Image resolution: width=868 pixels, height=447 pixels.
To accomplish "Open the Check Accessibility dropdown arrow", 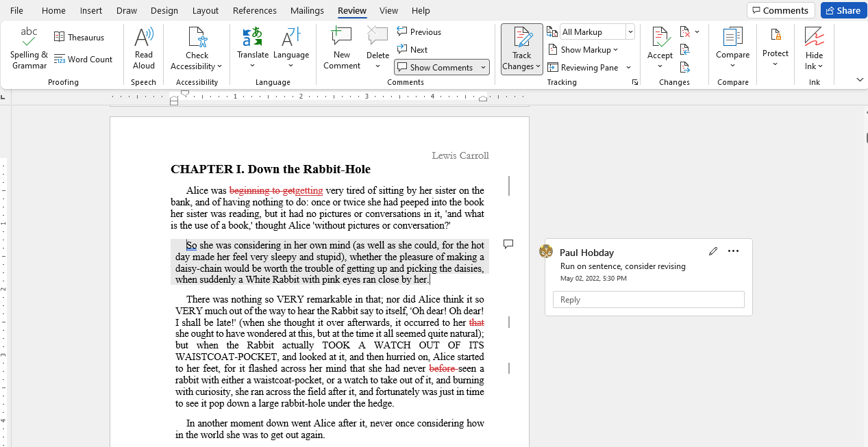I will tap(220, 66).
